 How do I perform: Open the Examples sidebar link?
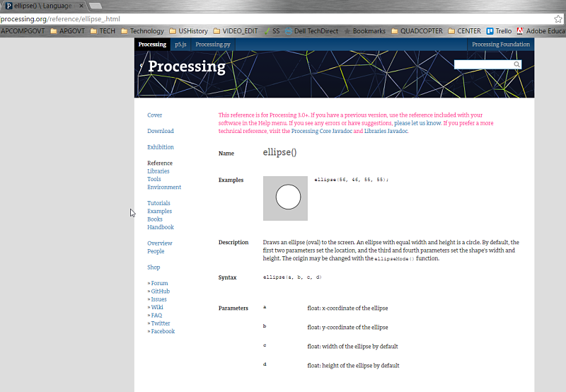(159, 211)
